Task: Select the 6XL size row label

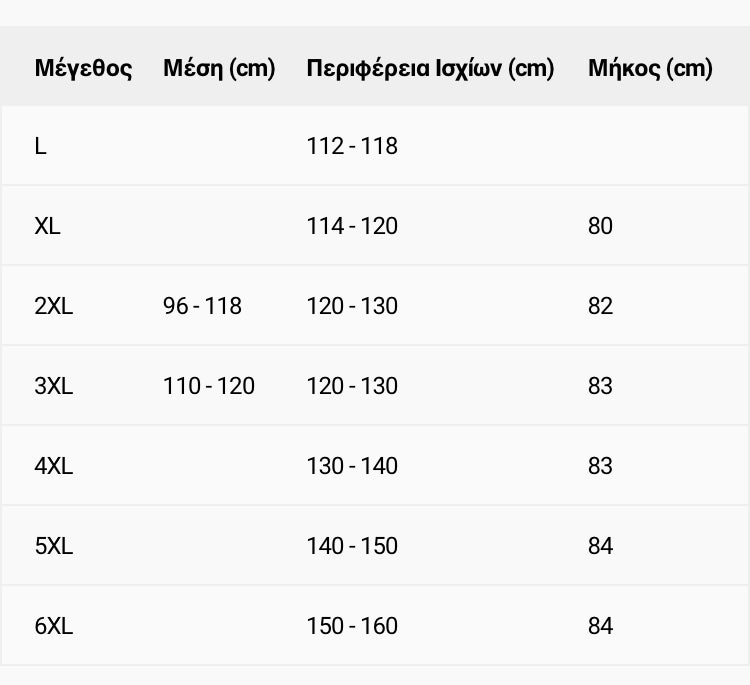Action: point(54,626)
